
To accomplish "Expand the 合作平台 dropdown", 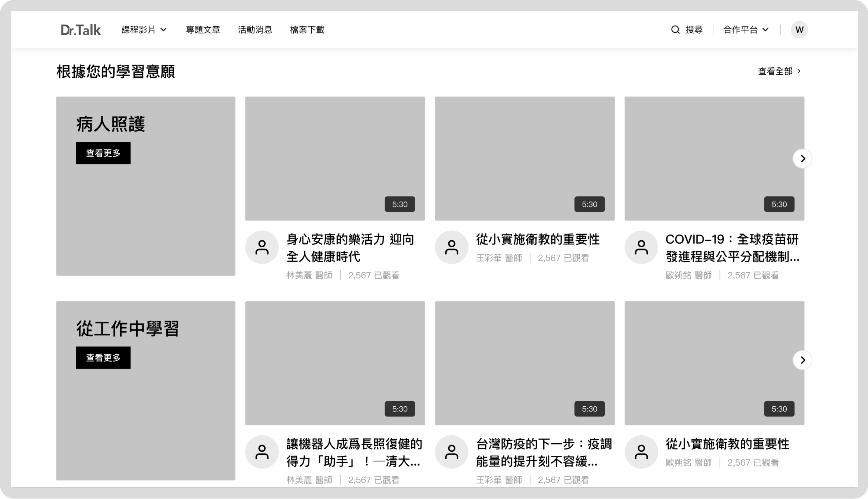I will [746, 30].
